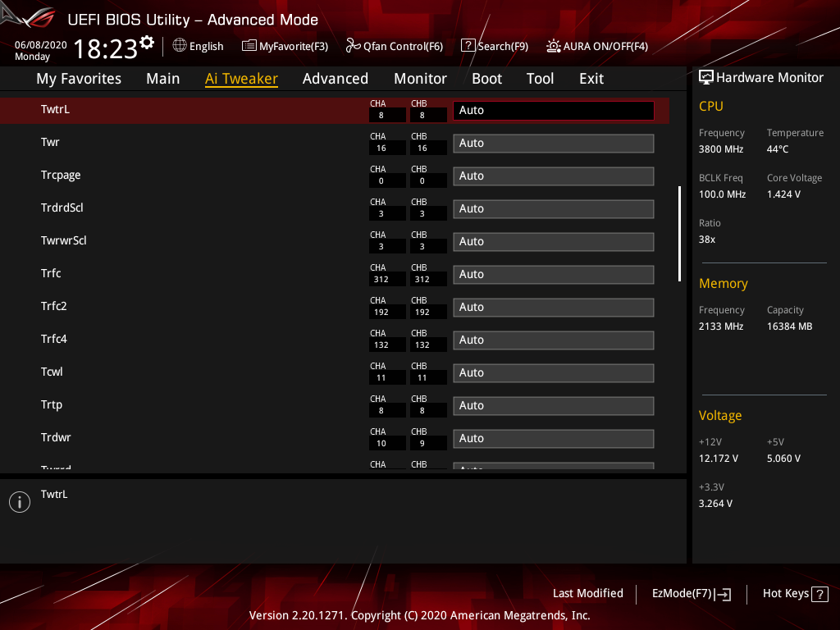Select the Twr Auto field
The width and height of the screenshot is (840, 630).
coord(554,143)
